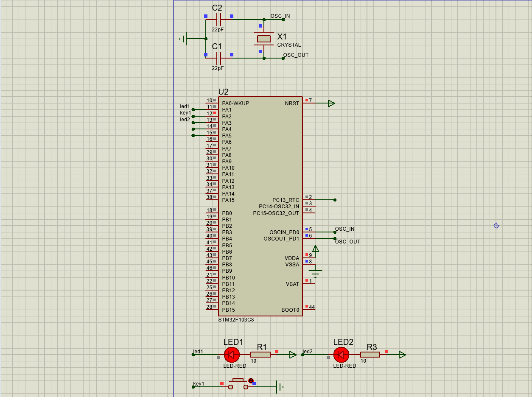Select the LED2 red diode symbol

point(341,355)
